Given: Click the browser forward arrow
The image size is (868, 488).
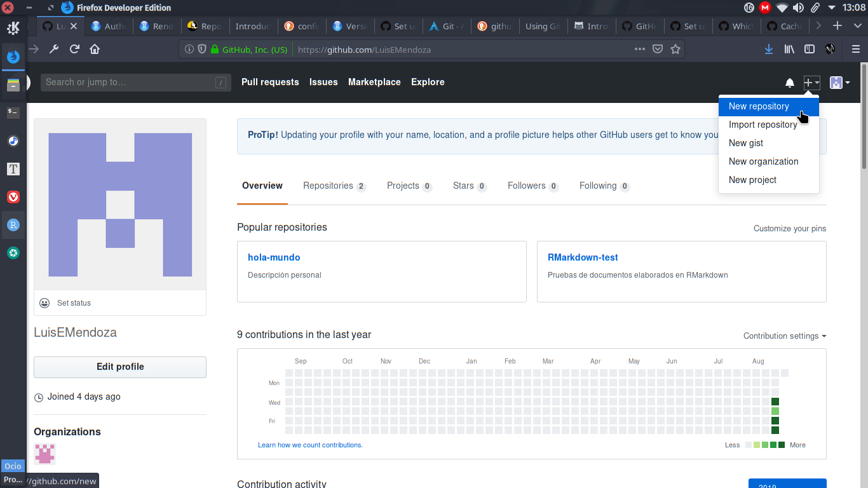Looking at the screenshot, I should pyautogui.click(x=34, y=49).
